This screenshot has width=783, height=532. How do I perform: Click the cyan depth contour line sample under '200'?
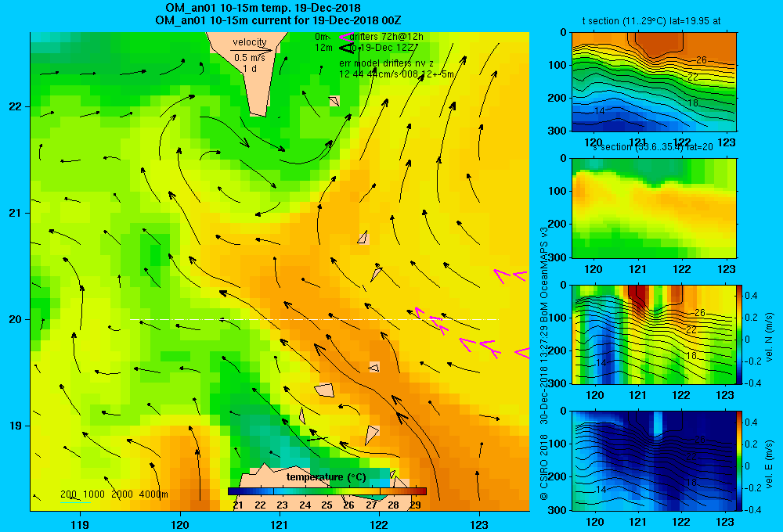75,502
